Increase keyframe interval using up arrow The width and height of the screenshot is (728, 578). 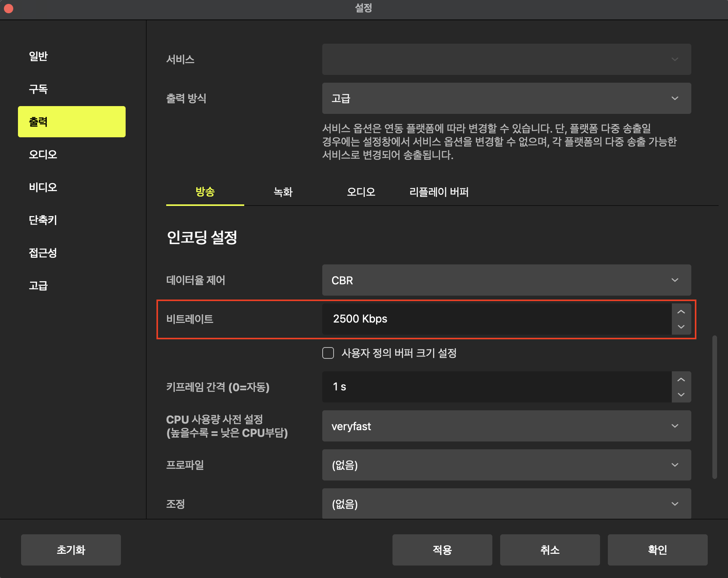click(x=681, y=380)
